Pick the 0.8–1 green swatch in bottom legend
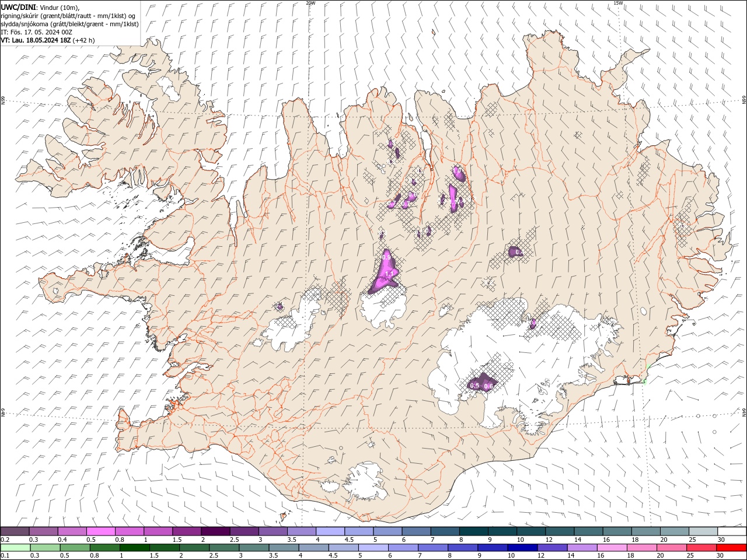The height and width of the screenshot is (560, 747). tap(104, 548)
